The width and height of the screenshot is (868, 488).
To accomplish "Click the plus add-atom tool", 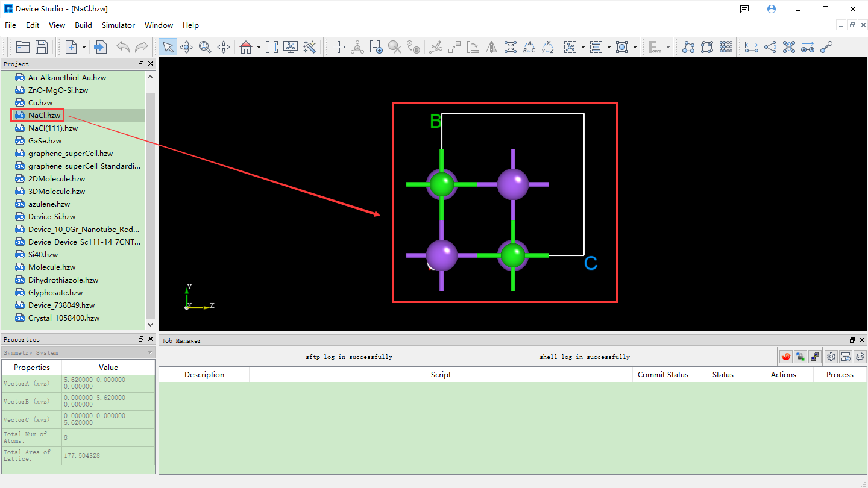I will click(x=339, y=47).
